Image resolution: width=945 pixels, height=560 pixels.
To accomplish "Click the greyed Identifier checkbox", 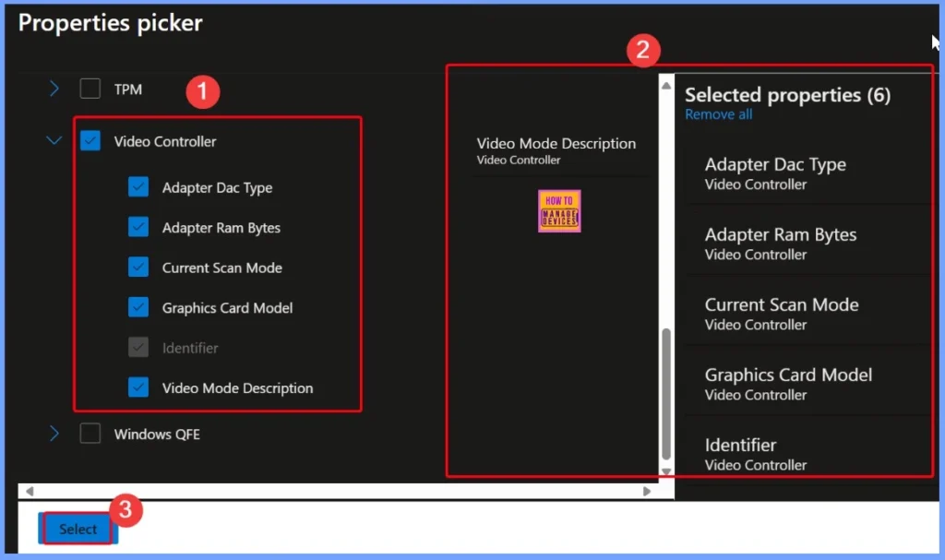I will (x=138, y=347).
